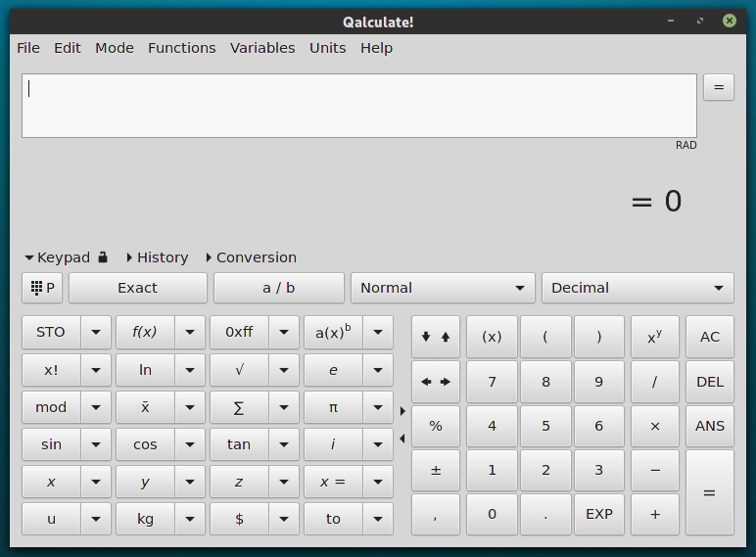Click the programming keypad grid icon button
The image size is (756, 557).
click(42, 288)
